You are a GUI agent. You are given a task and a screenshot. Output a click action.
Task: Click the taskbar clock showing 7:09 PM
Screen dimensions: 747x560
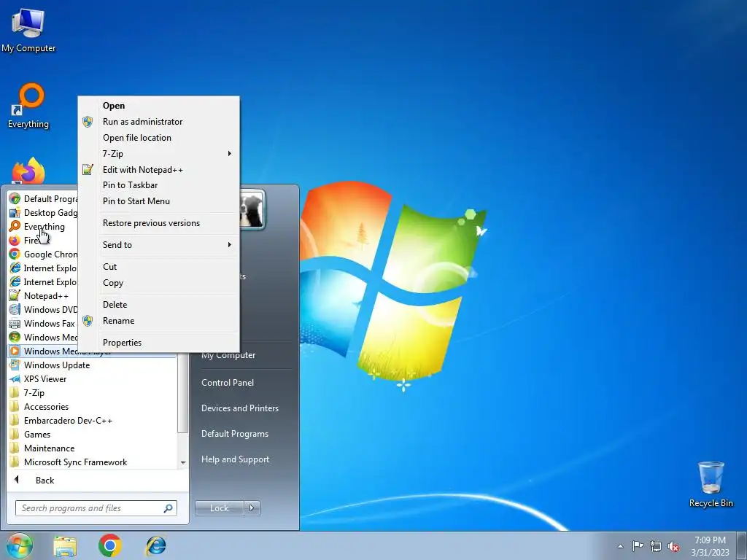(x=710, y=546)
